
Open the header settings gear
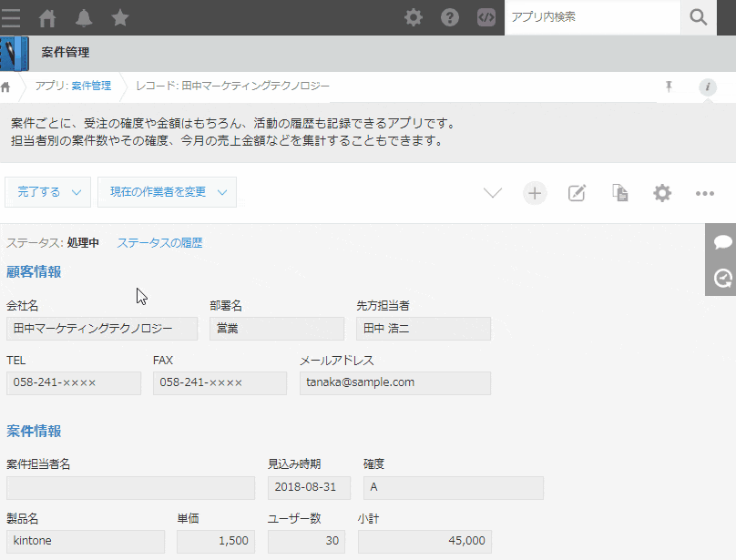413,17
